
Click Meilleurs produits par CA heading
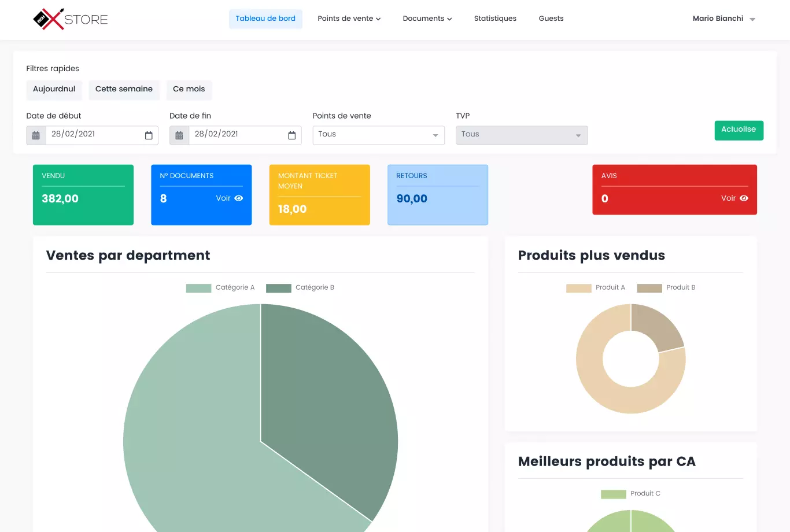coord(607,461)
